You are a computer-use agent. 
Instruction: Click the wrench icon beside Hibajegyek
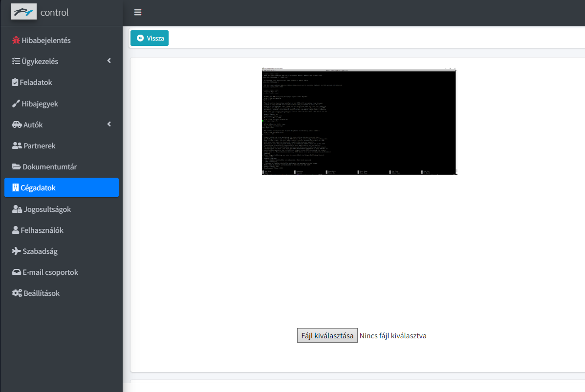click(x=16, y=103)
